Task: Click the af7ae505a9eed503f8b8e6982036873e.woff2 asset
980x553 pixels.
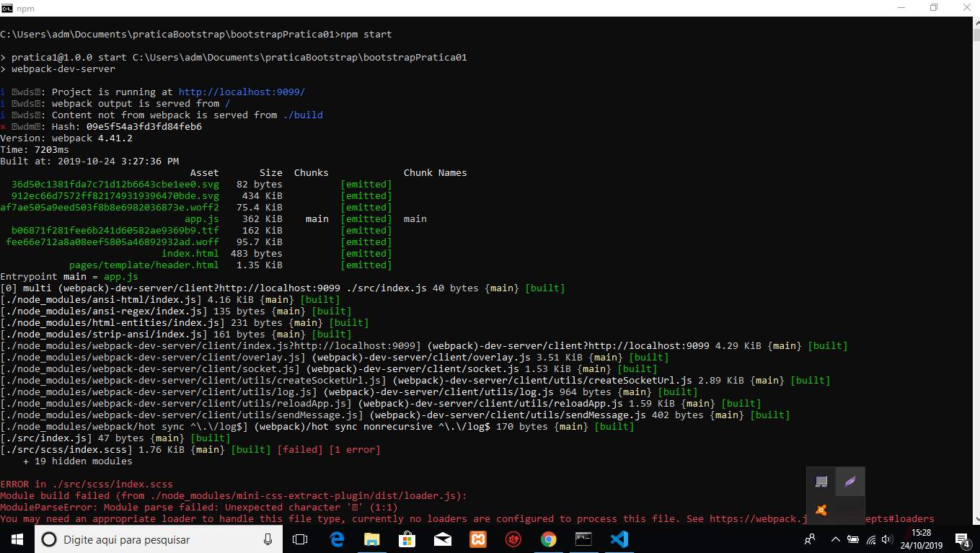Action: pyautogui.click(x=110, y=208)
